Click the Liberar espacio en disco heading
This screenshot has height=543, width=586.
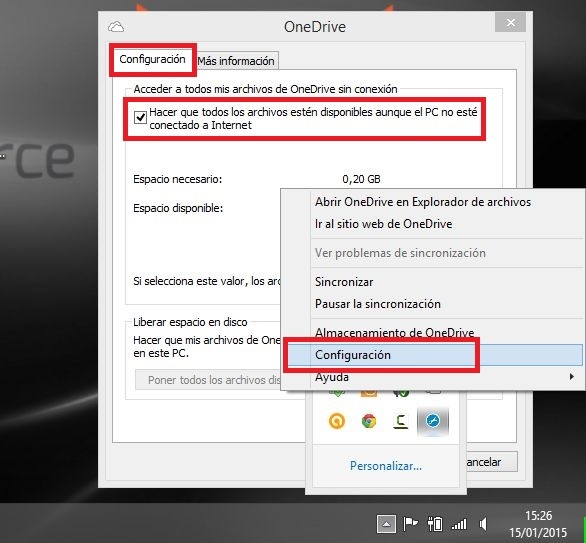click(x=190, y=322)
